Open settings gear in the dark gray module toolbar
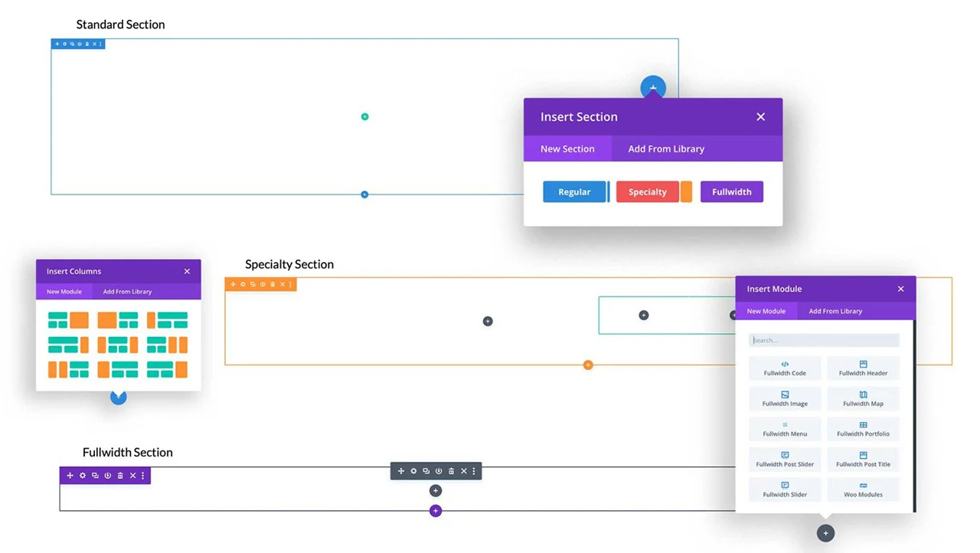Viewport: 980px width, 553px height. [x=413, y=471]
